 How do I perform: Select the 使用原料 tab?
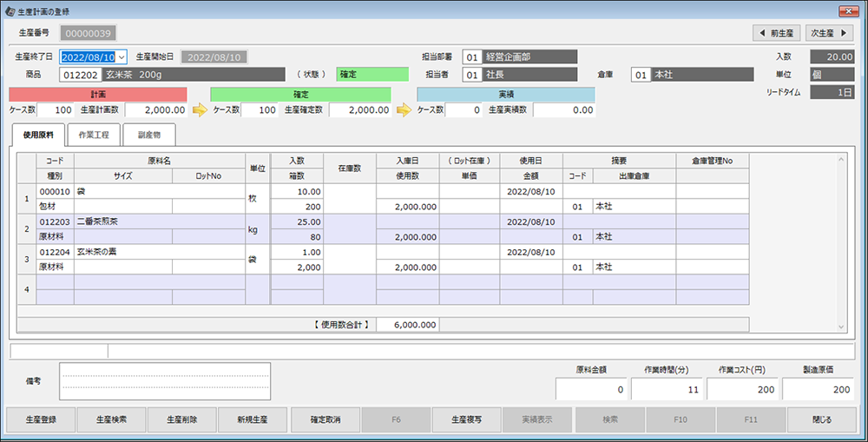(x=38, y=135)
